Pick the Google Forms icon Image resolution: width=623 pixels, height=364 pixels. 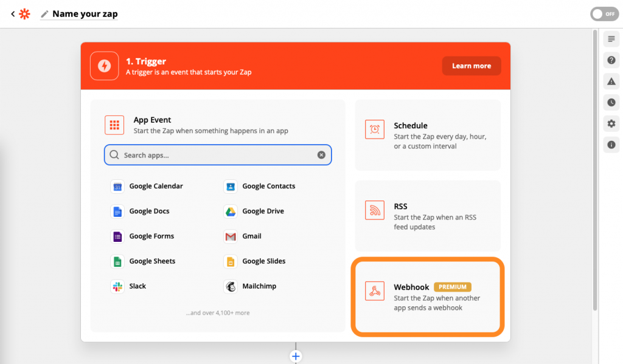pyautogui.click(x=117, y=236)
